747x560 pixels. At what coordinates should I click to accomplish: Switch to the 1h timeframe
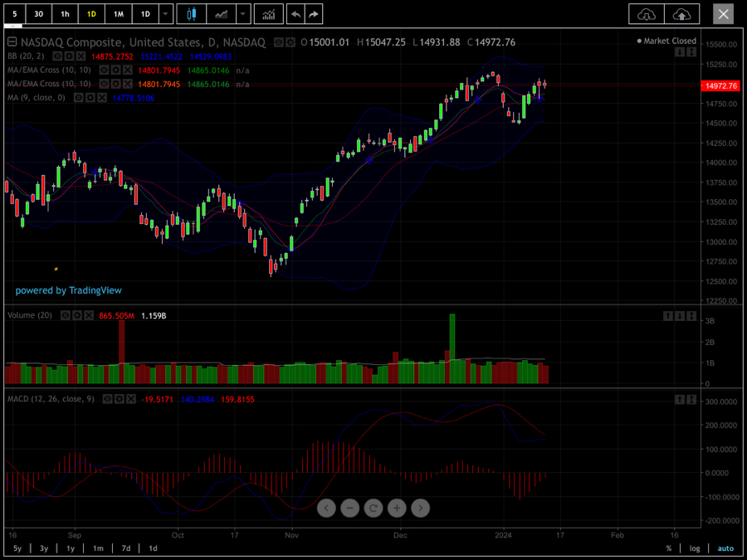65,14
